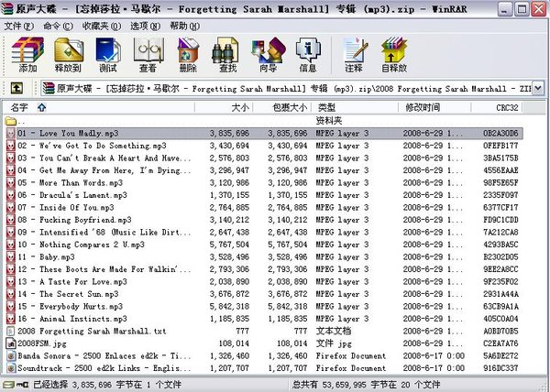Sort by the 名字 column header

point(99,107)
